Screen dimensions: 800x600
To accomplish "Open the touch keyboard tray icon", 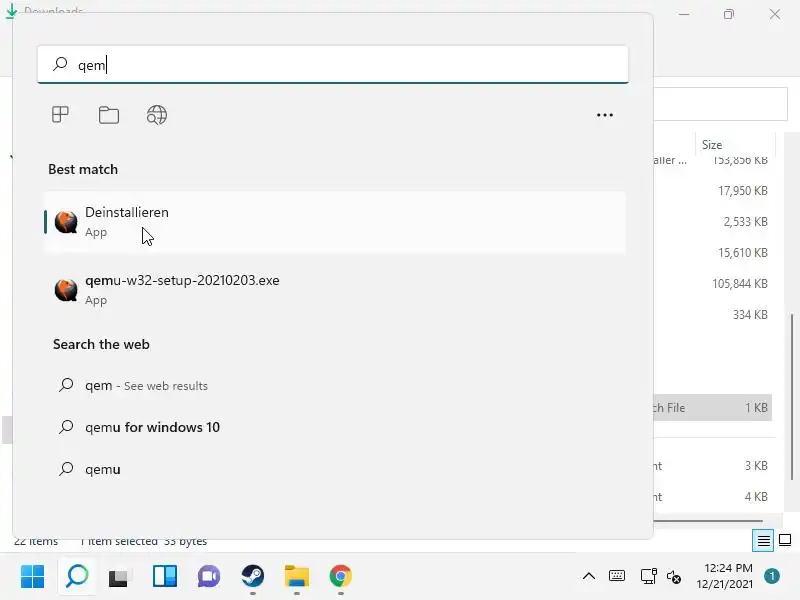I will pos(617,577).
